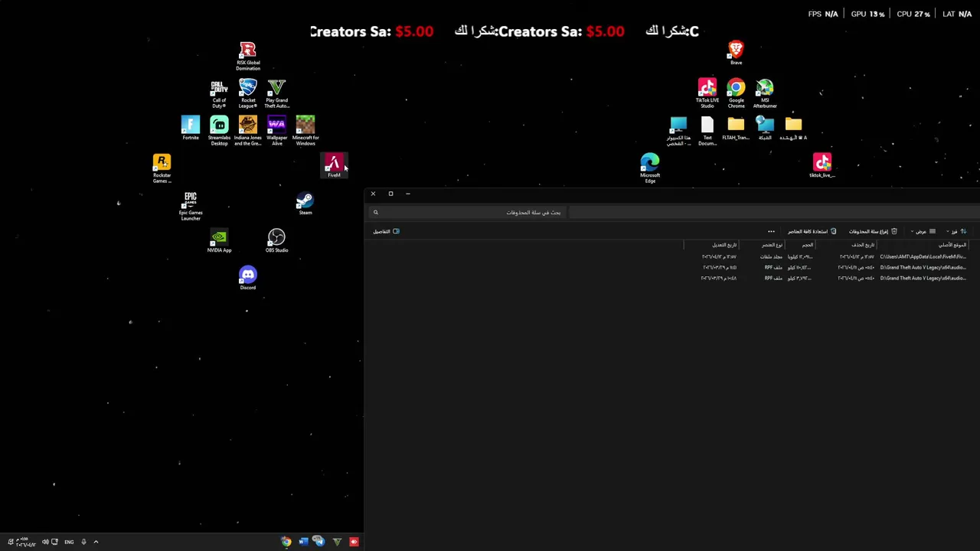Select the Network desktop icon
The width and height of the screenshot is (980, 551).
click(x=765, y=129)
